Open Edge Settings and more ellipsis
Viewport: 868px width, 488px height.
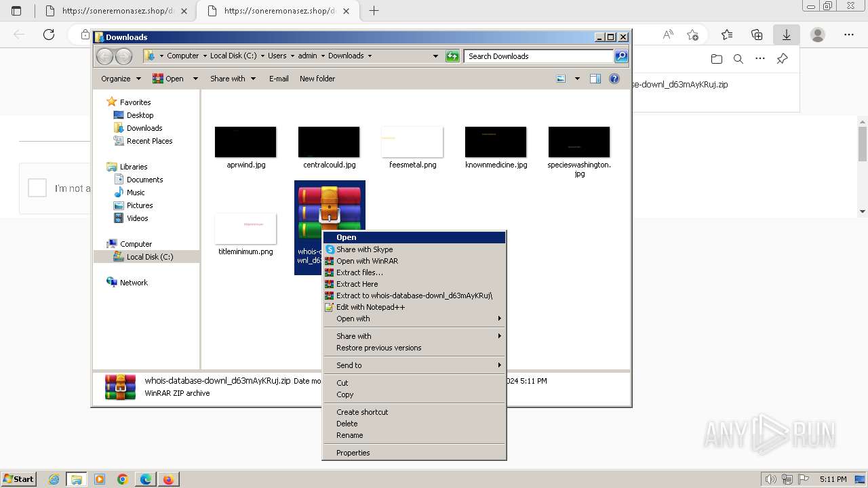click(849, 35)
